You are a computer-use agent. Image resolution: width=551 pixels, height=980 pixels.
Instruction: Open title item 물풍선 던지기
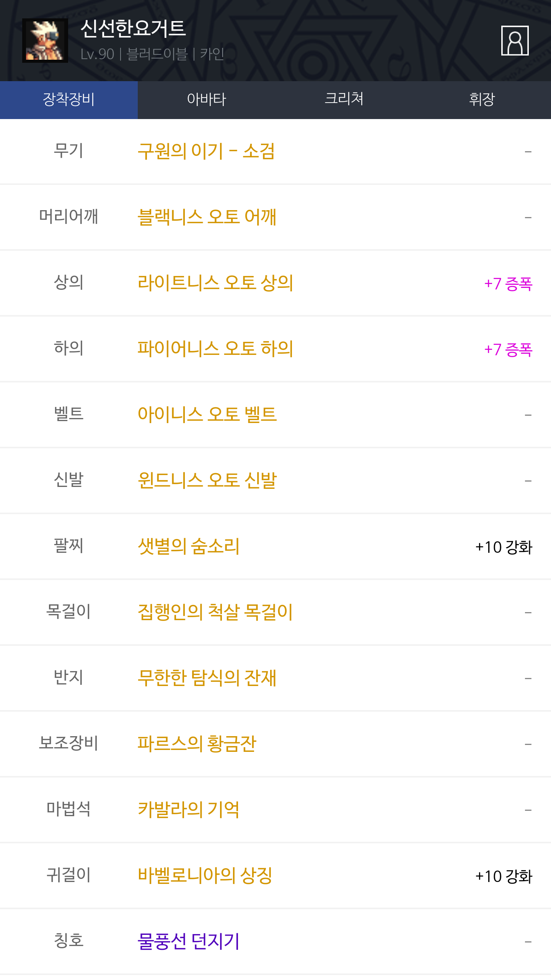[189, 941]
